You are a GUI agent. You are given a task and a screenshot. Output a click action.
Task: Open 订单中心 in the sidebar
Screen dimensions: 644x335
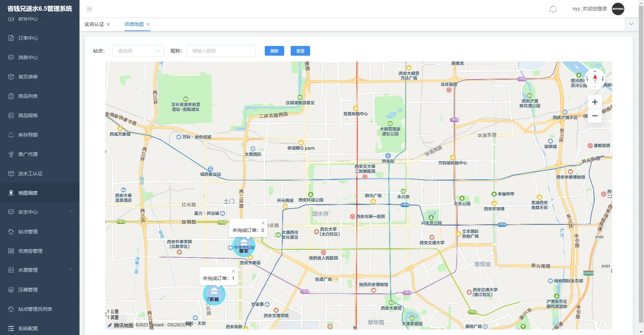[x=28, y=38]
